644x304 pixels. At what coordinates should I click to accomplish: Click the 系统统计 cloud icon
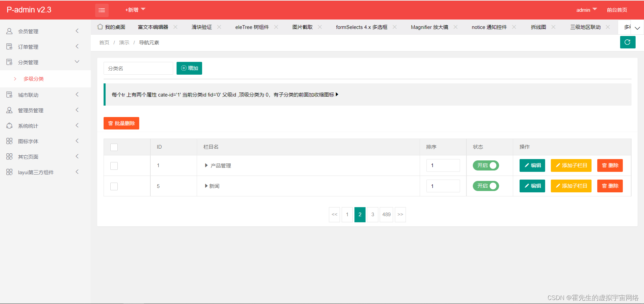[x=9, y=125]
